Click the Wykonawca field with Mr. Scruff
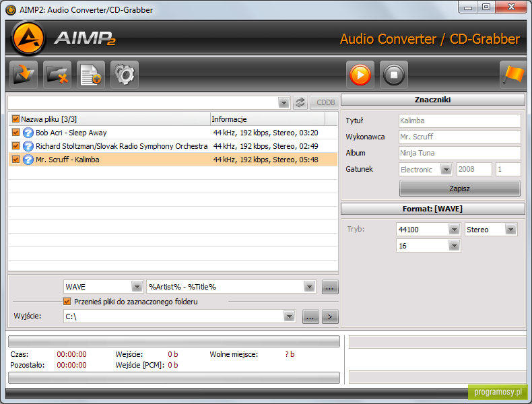This screenshot has height=404, width=532. [460, 137]
